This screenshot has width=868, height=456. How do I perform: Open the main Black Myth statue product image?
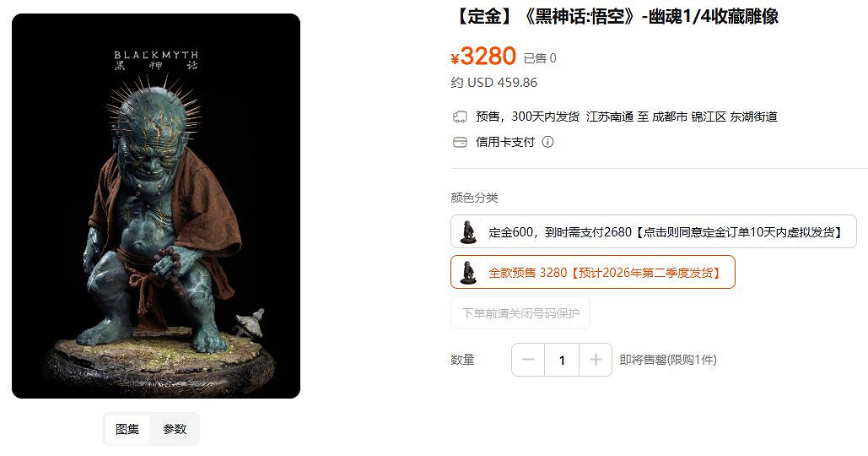tap(156, 206)
